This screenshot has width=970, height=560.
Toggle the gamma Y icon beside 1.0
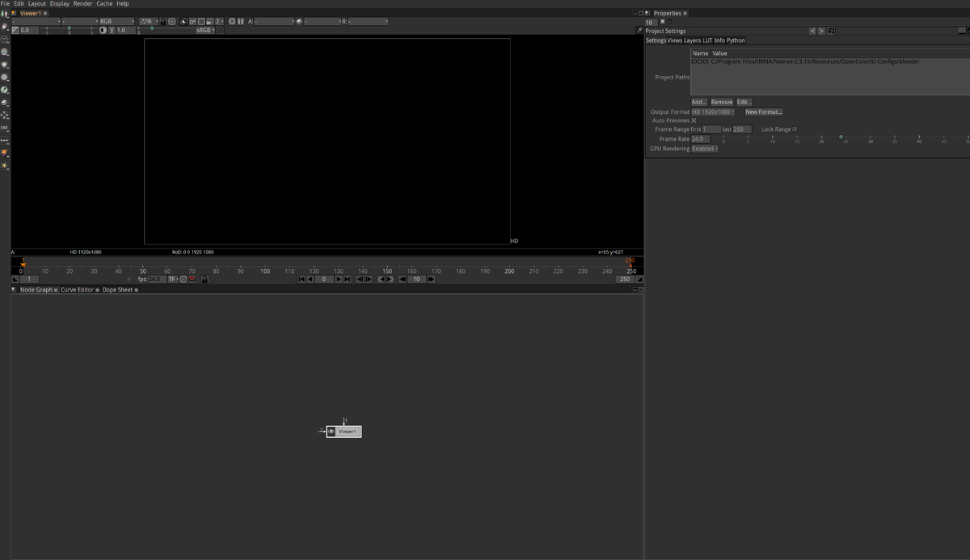112,30
